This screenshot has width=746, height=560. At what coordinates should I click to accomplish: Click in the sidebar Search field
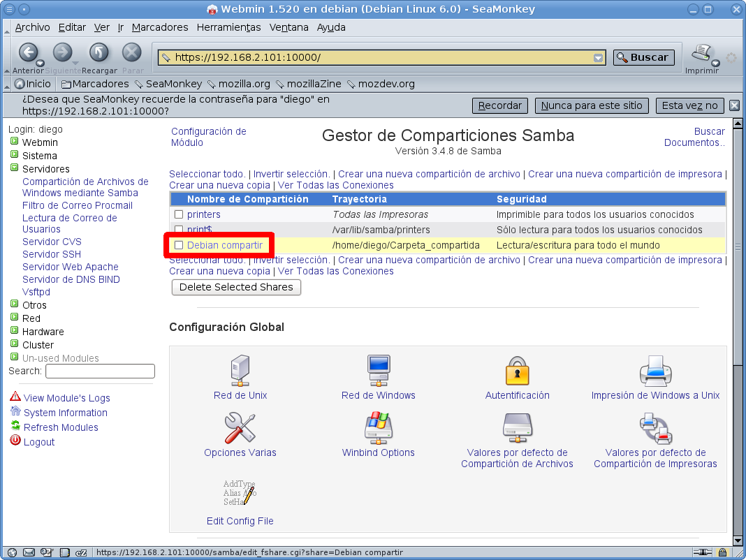pos(101,371)
